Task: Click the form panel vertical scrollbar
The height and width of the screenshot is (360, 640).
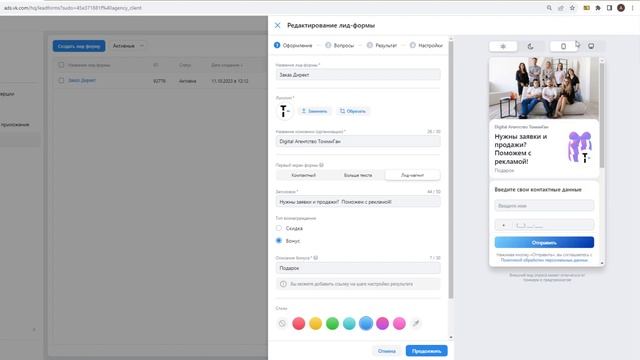Action: click(x=451, y=170)
